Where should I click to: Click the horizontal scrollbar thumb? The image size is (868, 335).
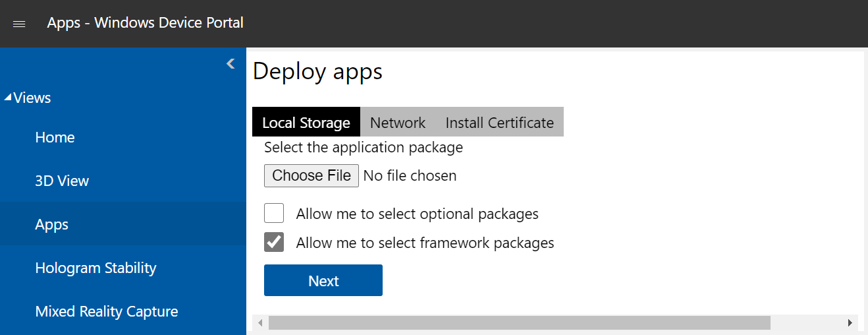[x=519, y=322]
